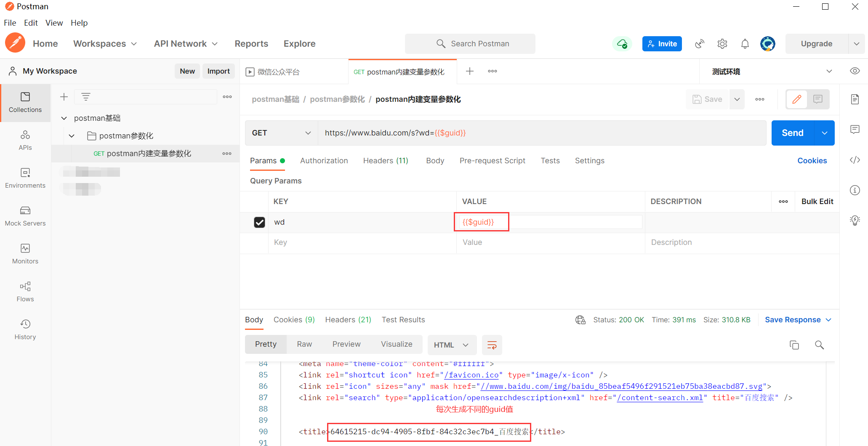Open the notifications bell icon
Image resolution: width=868 pixels, height=446 pixels.
point(745,44)
